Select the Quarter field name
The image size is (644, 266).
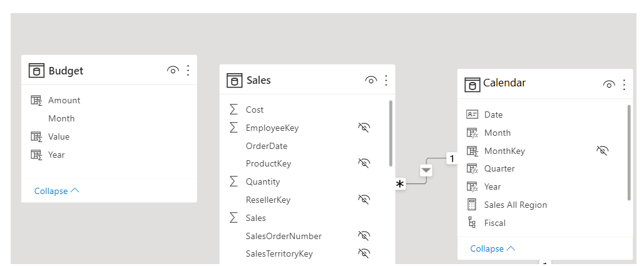[499, 168]
